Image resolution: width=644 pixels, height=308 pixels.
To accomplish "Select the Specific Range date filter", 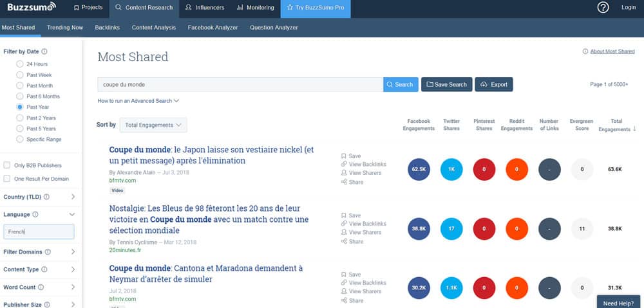I will pyautogui.click(x=20, y=139).
